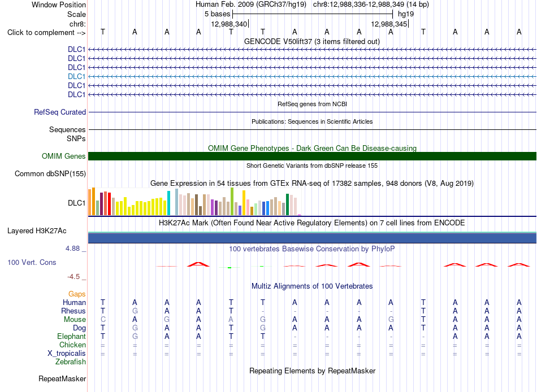Open 'Gene Expression in 54 tissues' GTEx title
The width and height of the screenshot is (537, 392).
pyautogui.click(x=312, y=183)
